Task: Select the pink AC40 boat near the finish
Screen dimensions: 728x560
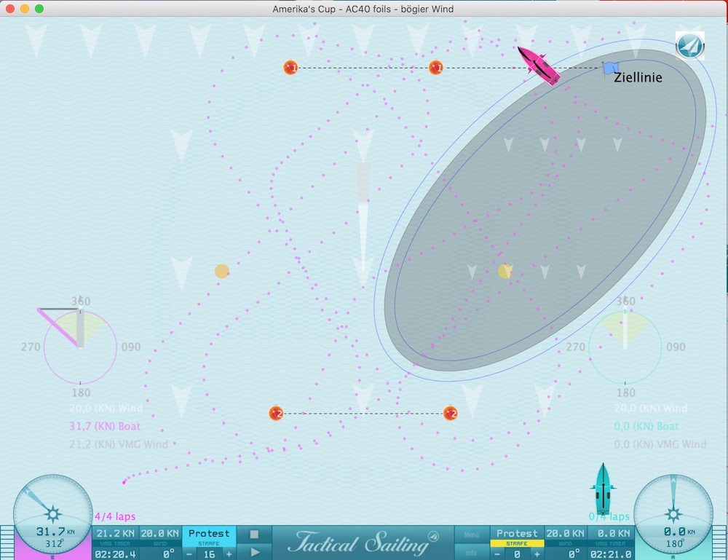Action: tap(539, 68)
